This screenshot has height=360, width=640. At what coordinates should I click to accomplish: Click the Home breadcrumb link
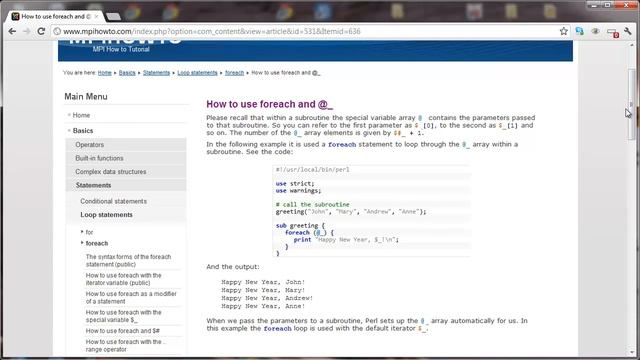click(104, 73)
